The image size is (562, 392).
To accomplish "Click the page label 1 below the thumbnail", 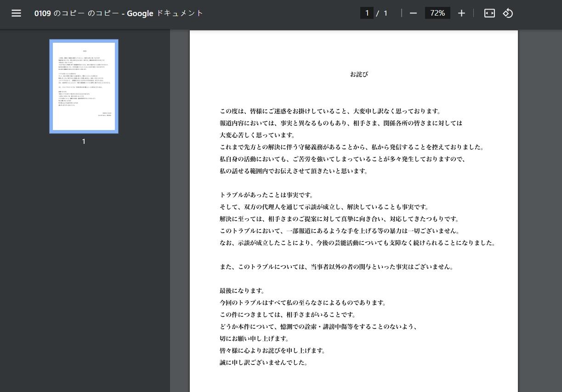I will (84, 142).
